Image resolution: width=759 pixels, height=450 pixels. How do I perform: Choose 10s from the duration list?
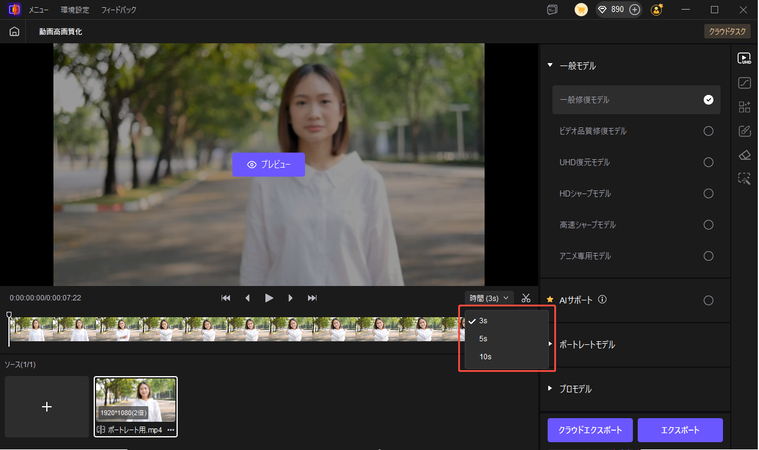pos(485,357)
